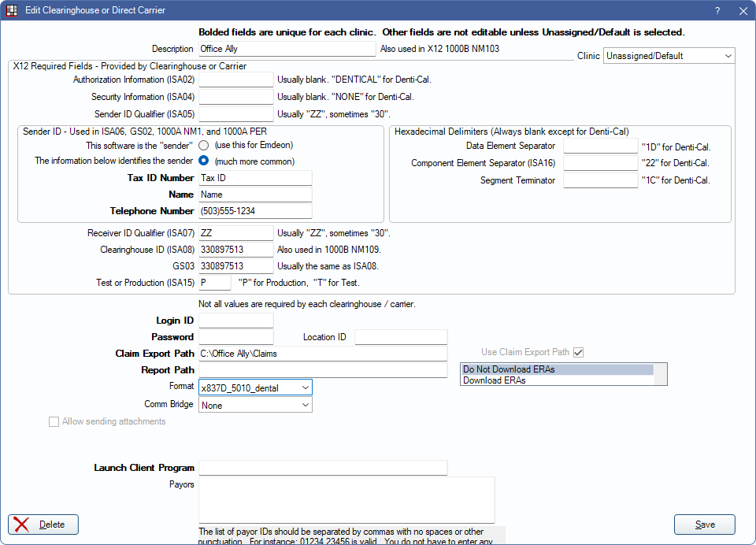
Task: Focus the Login ID field
Action: (x=235, y=321)
